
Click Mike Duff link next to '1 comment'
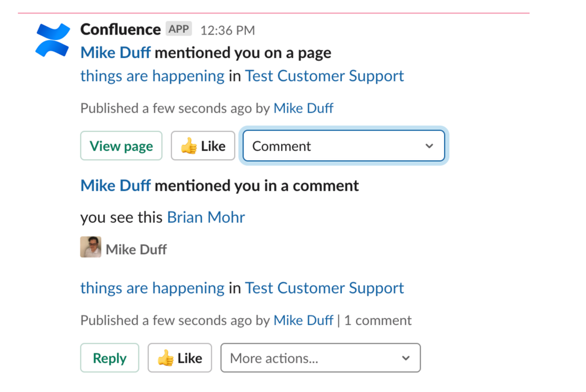tap(303, 320)
